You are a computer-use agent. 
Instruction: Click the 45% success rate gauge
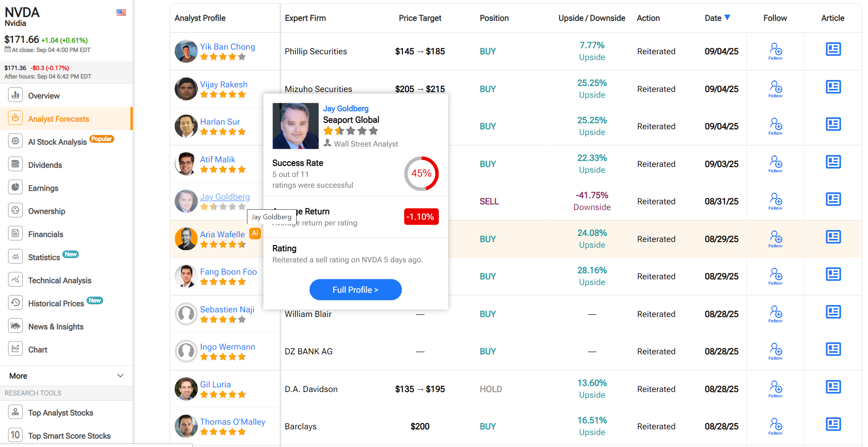coord(421,173)
